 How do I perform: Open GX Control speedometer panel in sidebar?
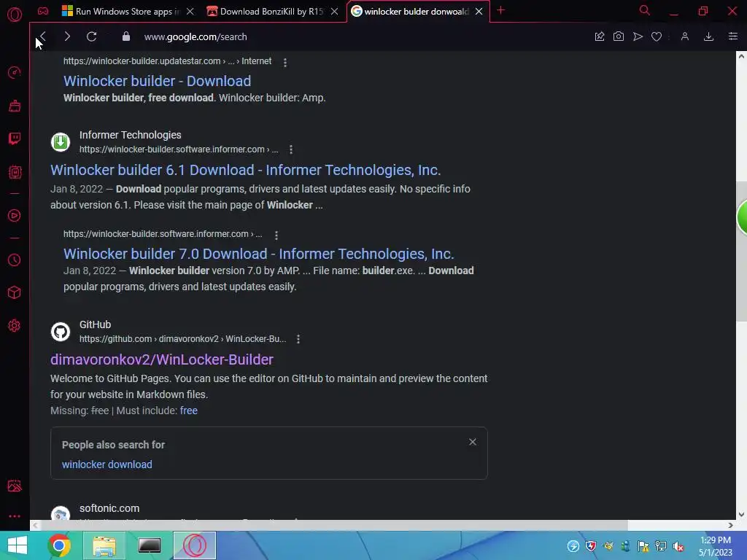click(x=15, y=72)
